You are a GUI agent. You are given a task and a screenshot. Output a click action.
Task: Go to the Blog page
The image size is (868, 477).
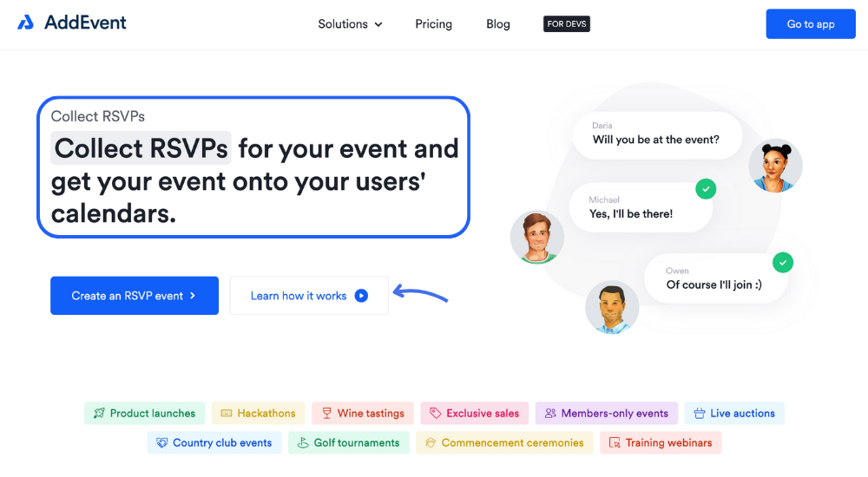pyautogui.click(x=498, y=24)
